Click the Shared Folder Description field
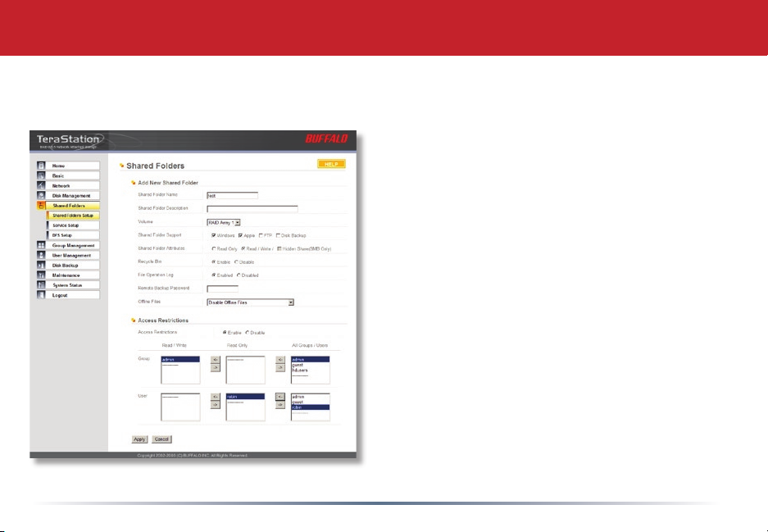Viewport: 768px width, 532px height. pos(252,209)
